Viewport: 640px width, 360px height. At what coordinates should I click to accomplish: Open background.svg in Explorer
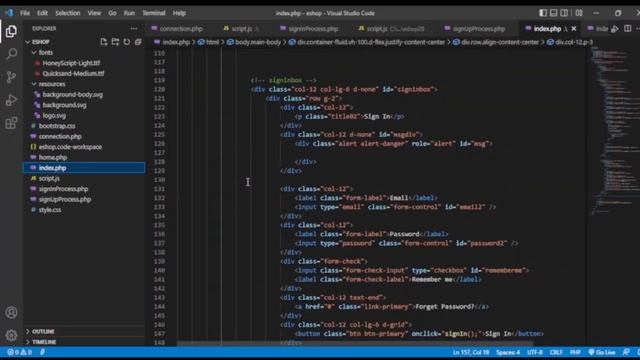64,105
